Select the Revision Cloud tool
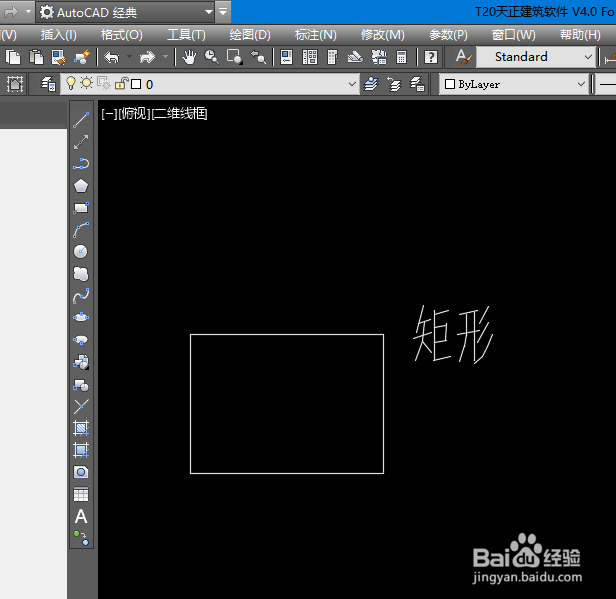The width and height of the screenshot is (616, 599). tap(81, 274)
